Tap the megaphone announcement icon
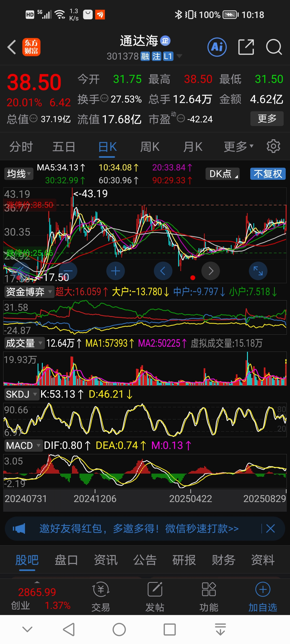290x644 pixels. click(19, 529)
